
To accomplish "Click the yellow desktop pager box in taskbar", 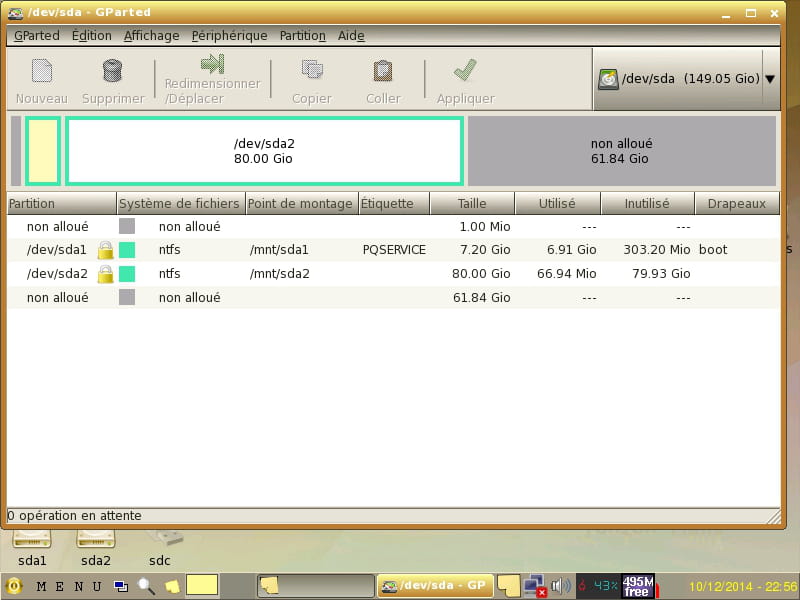I will (x=202, y=585).
